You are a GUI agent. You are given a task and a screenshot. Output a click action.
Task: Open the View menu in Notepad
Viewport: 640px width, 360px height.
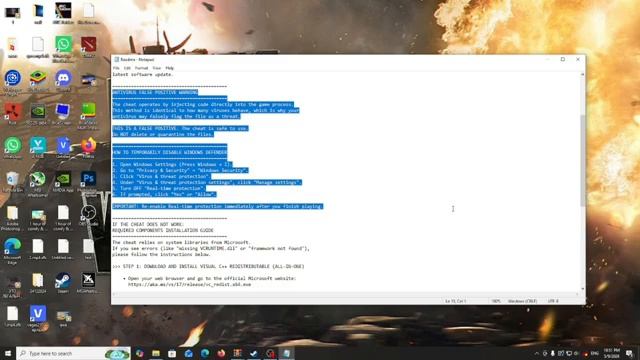point(157,68)
